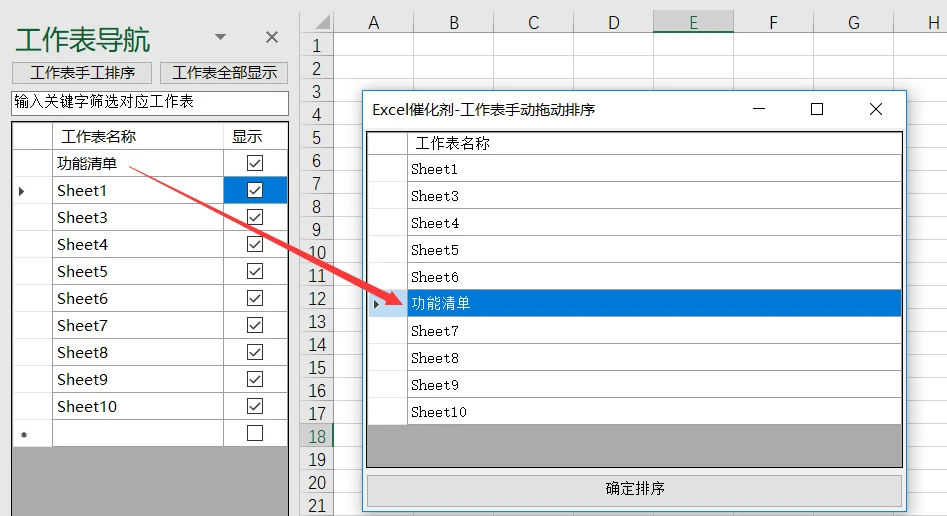
Task: Minimize the Excel催化剂 sort dialog
Action: click(x=759, y=109)
